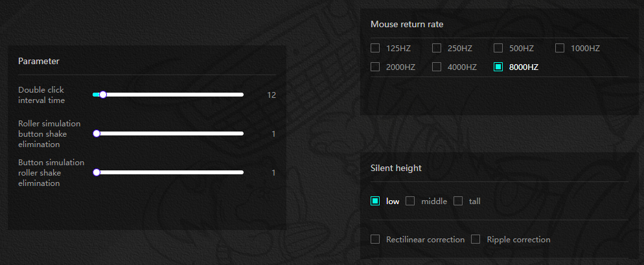Click the Mouse return rate heading
The height and width of the screenshot is (265, 644).
[x=407, y=25]
